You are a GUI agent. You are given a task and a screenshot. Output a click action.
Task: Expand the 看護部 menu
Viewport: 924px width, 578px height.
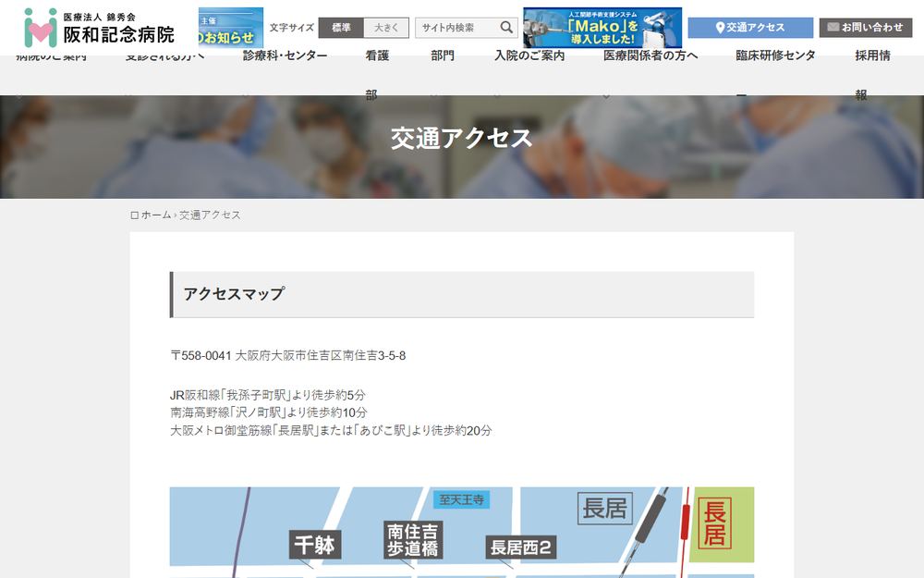377,55
